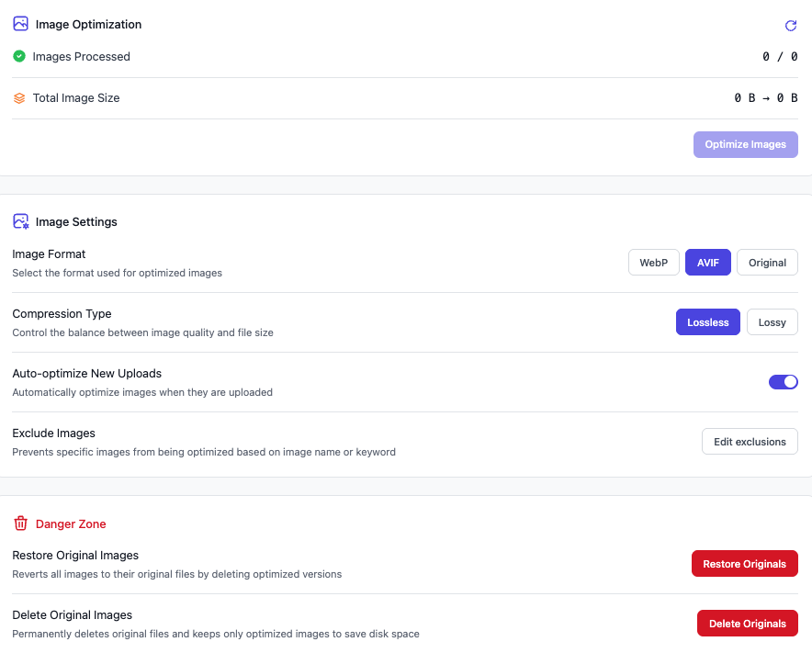Set compression type to Lossless

(x=707, y=322)
